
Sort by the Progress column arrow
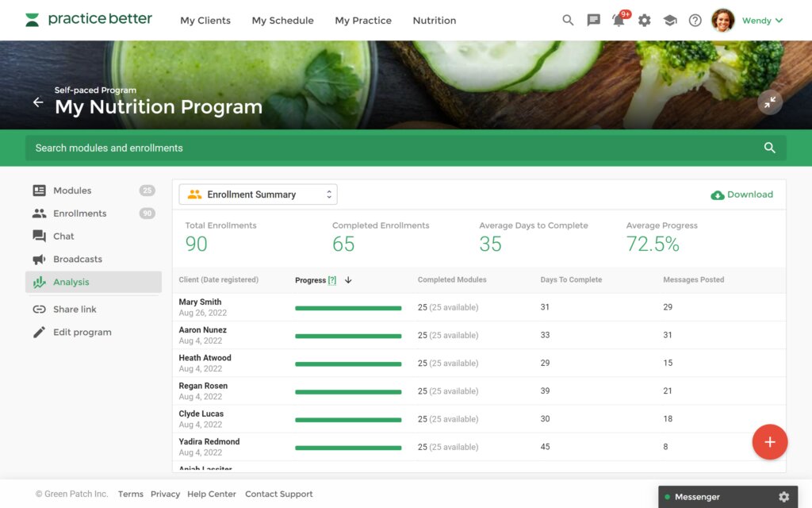[348, 280]
